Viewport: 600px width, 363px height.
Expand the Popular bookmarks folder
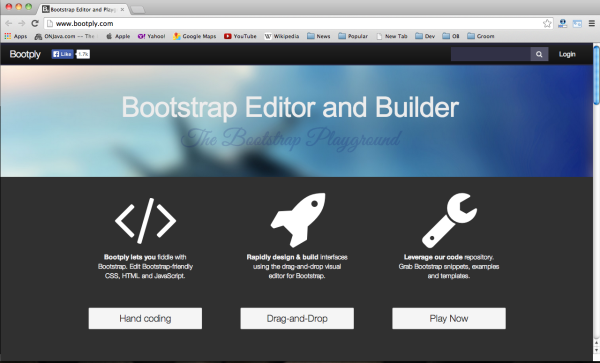coord(353,36)
